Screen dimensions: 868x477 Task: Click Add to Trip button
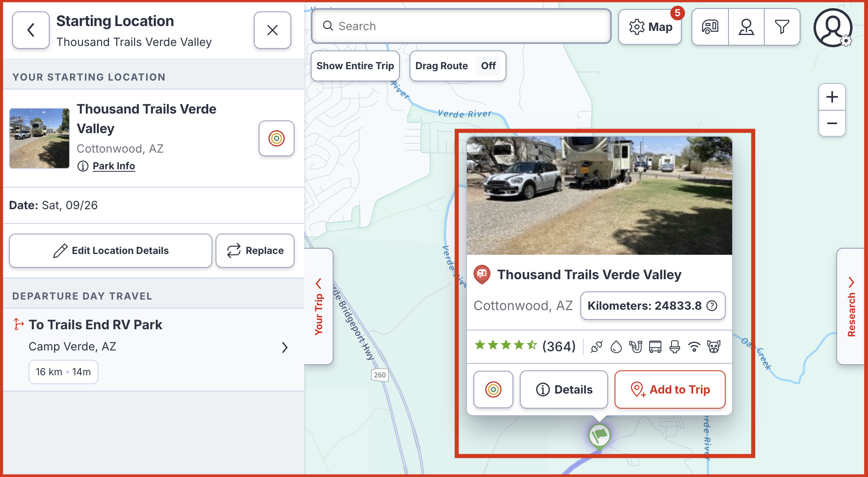[x=670, y=389]
